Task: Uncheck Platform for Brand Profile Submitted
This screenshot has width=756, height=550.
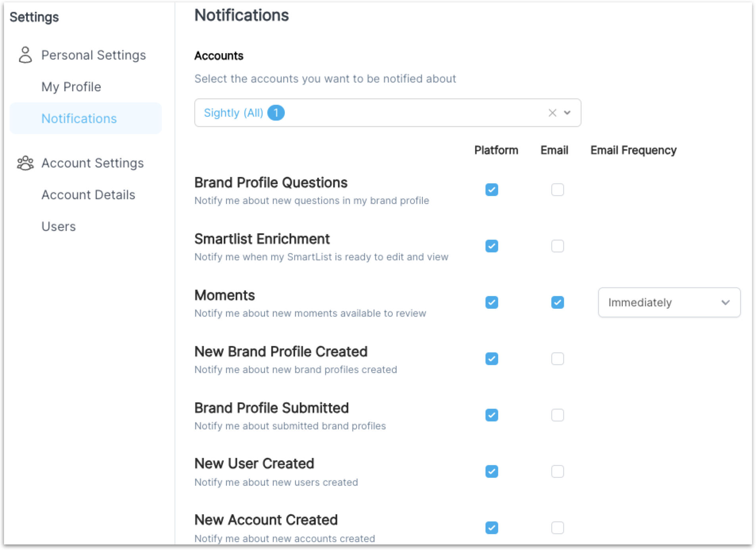Action: [491, 415]
